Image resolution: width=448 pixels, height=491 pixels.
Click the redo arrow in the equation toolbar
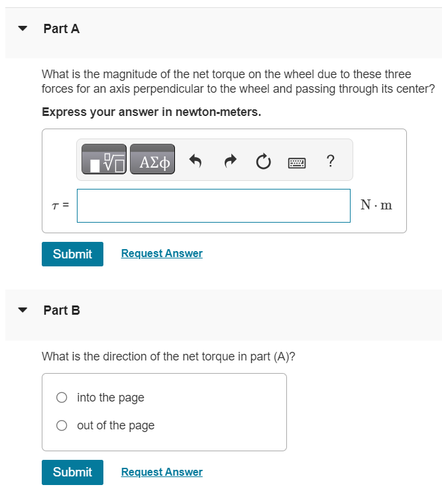230,161
